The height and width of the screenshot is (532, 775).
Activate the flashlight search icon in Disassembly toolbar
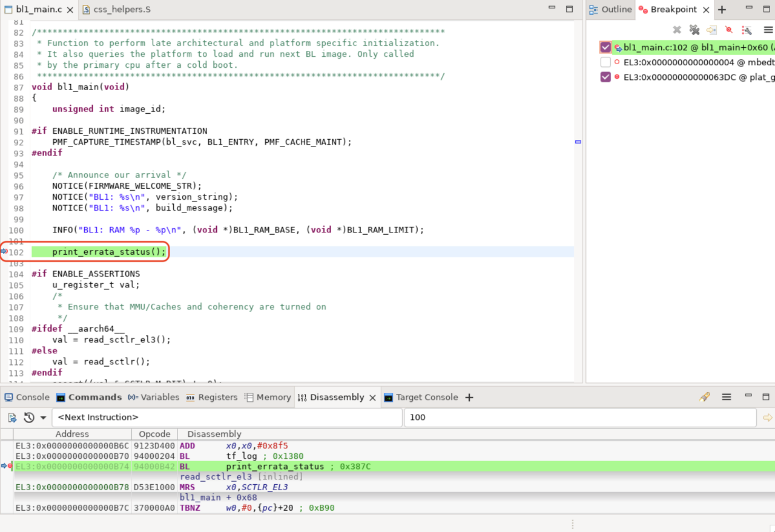704,397
